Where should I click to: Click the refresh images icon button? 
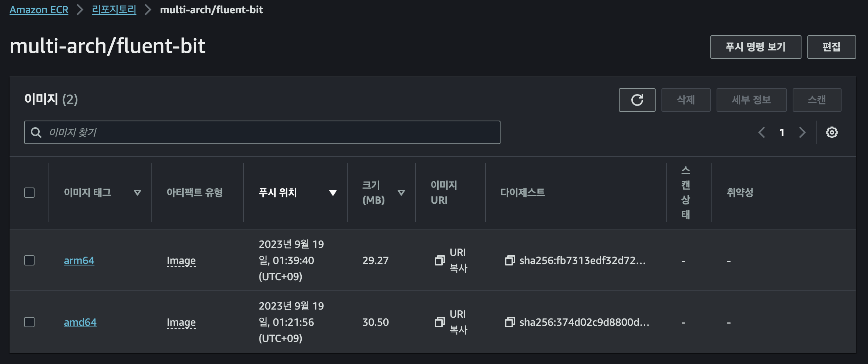coord(637,100)
